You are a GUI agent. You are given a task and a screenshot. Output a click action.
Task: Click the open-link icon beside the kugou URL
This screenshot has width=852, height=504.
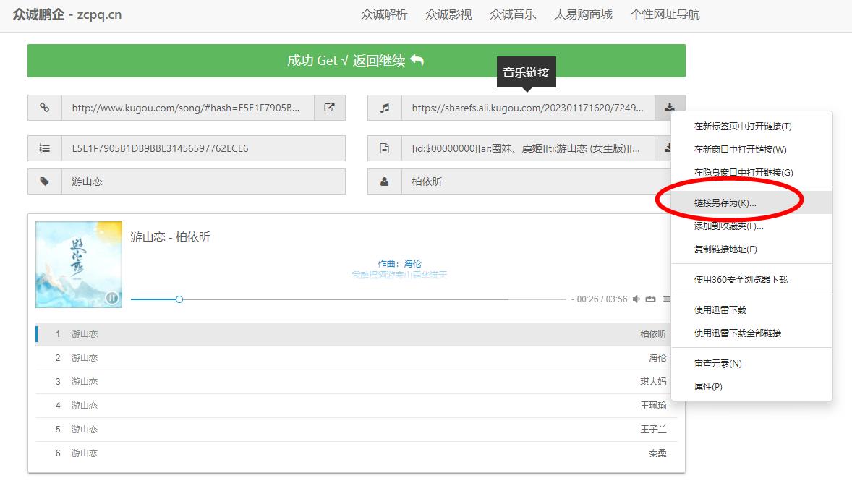(x=329, y=108)
